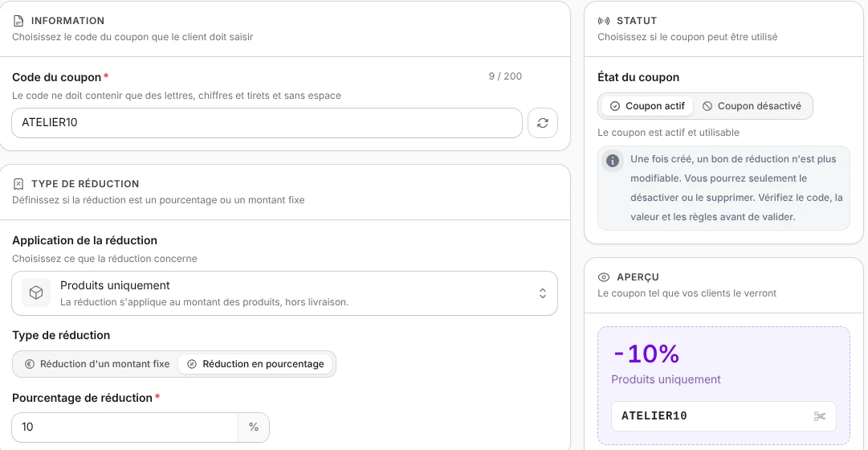
Task: Click the ATELIER10 code in preview card
Action: 654,416
